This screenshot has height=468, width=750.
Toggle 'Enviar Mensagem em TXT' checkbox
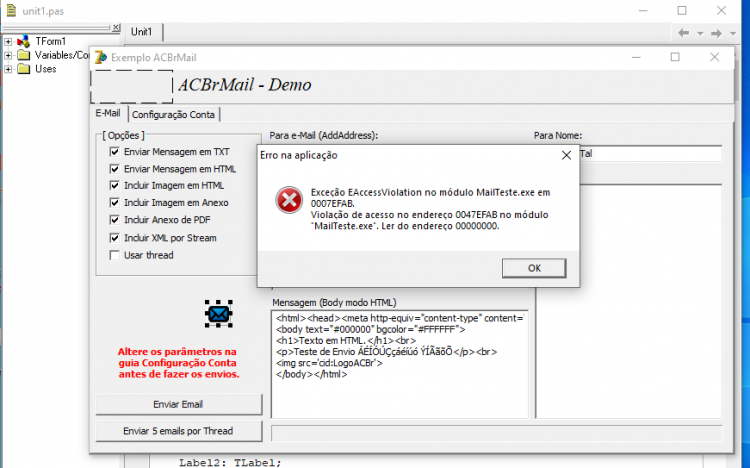(114, 152)
